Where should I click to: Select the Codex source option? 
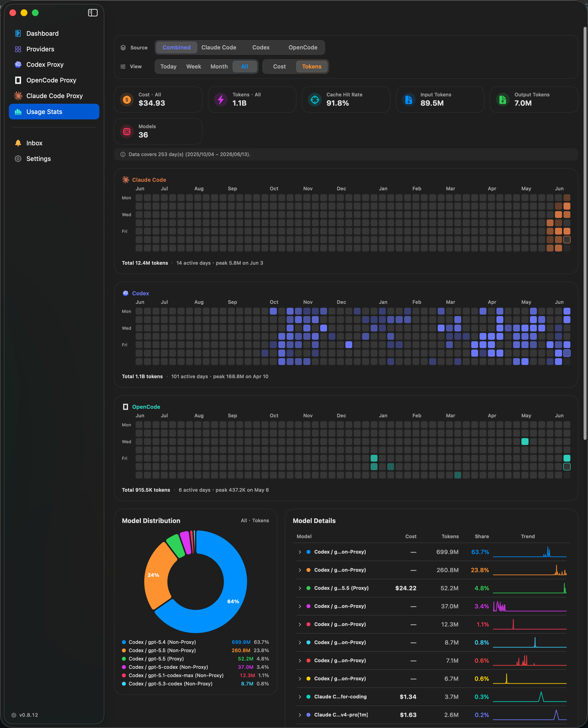pos(261,47)
